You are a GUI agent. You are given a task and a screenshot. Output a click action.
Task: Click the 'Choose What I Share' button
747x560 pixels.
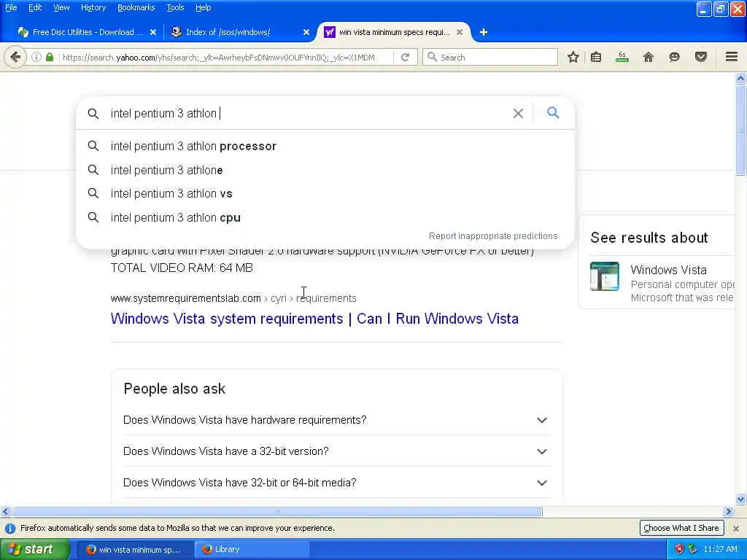(x=681, y=528)
